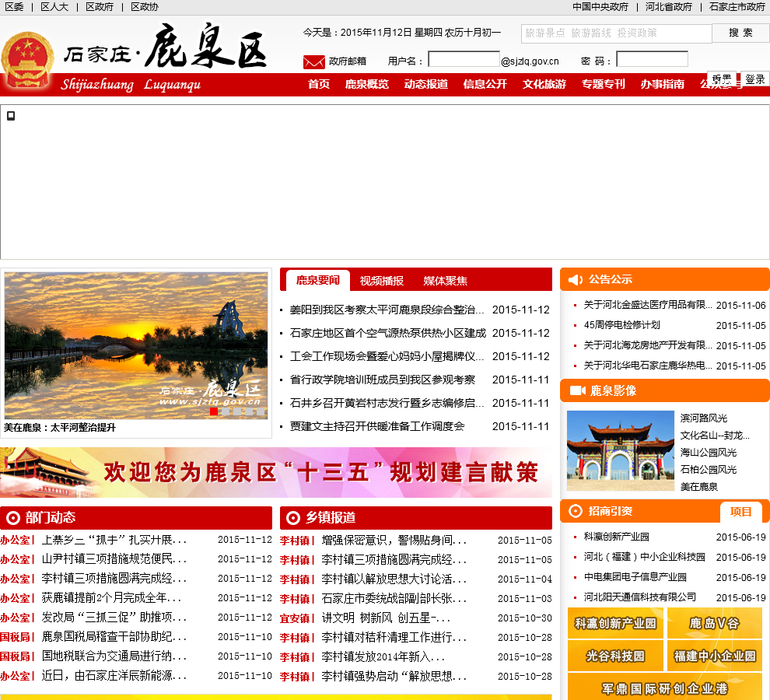Click the 鹿岛V谷 orange tile
The width and height of the screenshot is (770, 700).
[x=715, y=623]
